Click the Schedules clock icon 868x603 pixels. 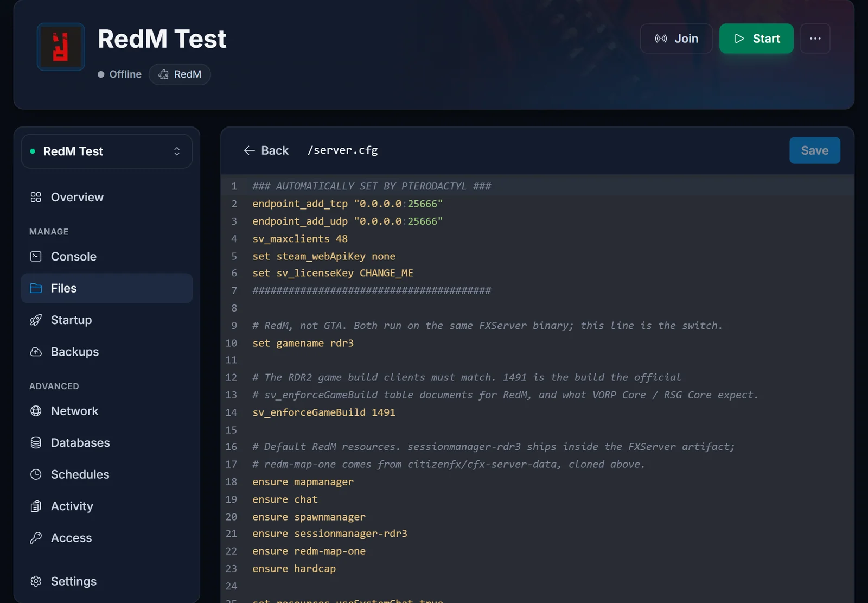click(x=36, y=474)
